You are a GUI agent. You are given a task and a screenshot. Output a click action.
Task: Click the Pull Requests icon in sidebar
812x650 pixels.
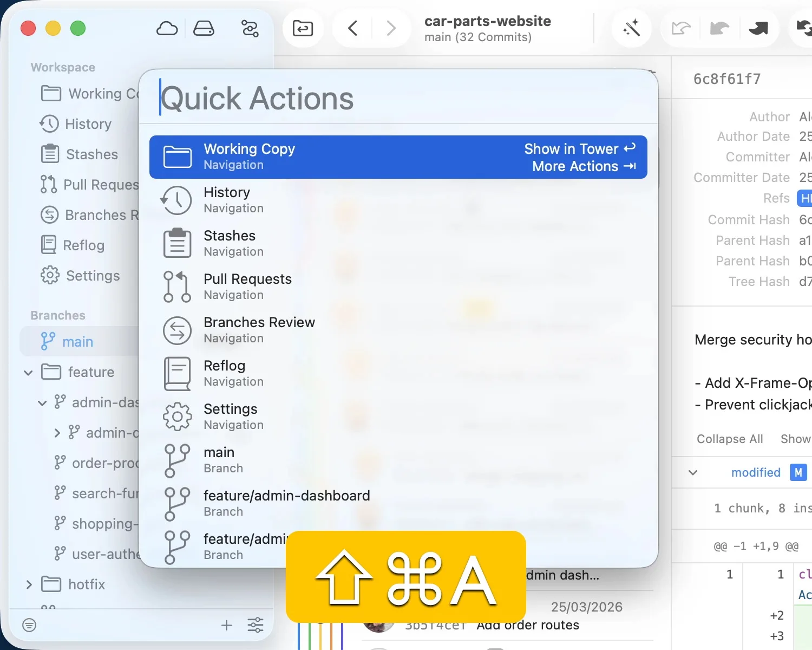48,184
